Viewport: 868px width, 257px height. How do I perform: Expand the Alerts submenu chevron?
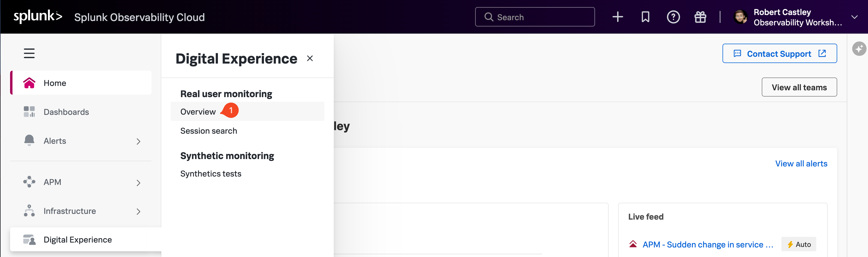coord(138,141)
